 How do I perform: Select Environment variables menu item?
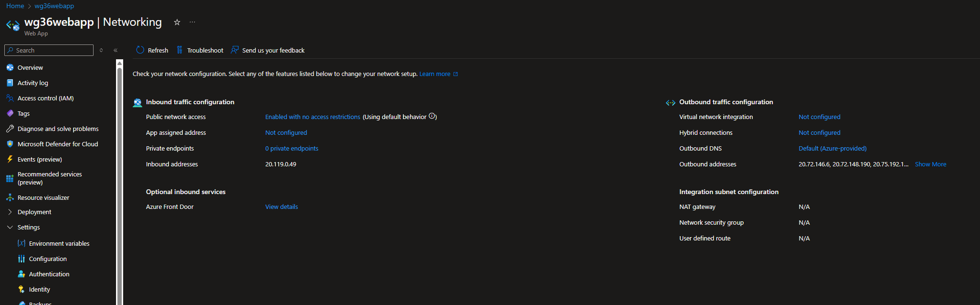(59, 243)
